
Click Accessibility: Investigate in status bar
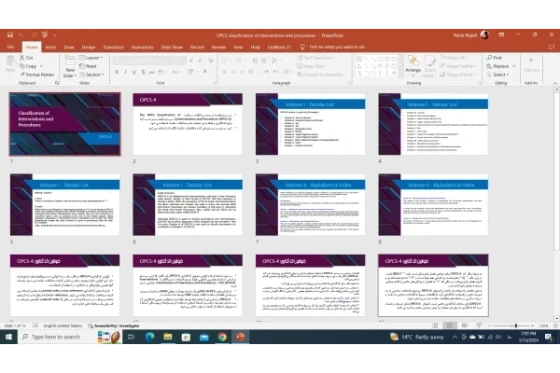click(113, 326)
